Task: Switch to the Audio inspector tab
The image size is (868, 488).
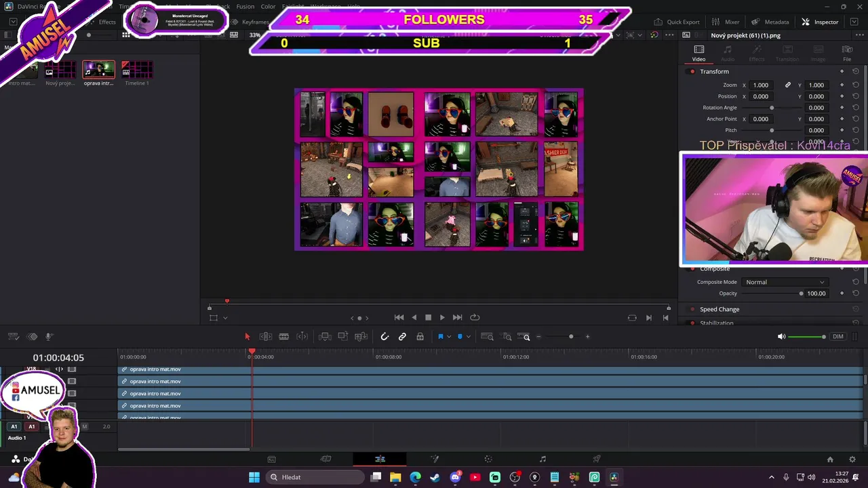Action: pos(728,53)
